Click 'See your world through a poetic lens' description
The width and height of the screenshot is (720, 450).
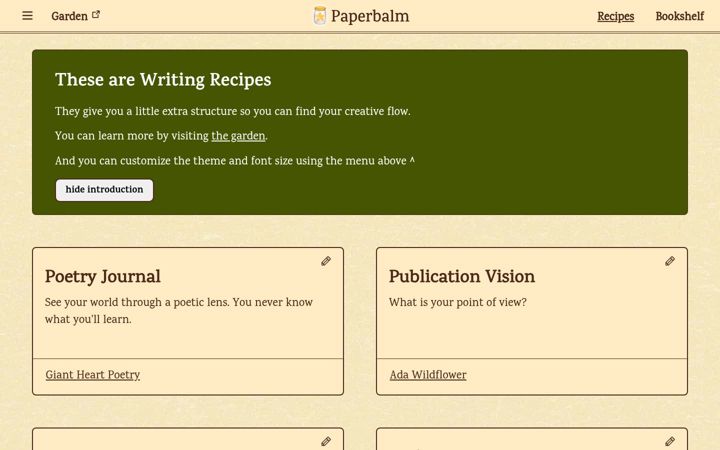click(179, 310)
